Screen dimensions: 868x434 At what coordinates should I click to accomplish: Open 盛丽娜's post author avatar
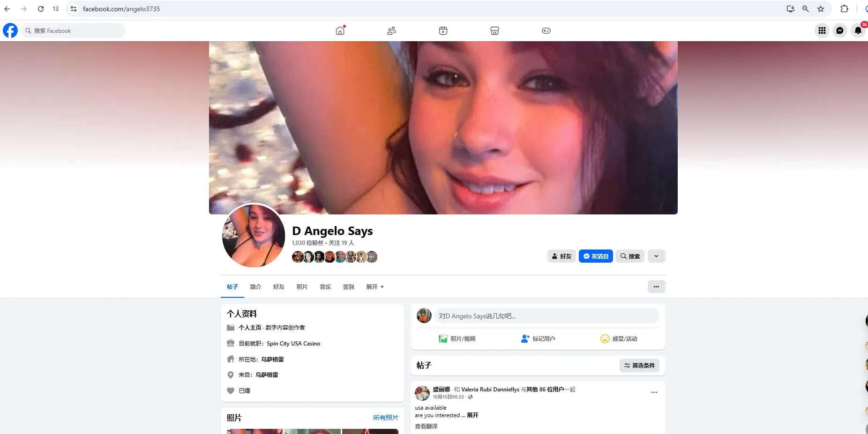(422, 393)
